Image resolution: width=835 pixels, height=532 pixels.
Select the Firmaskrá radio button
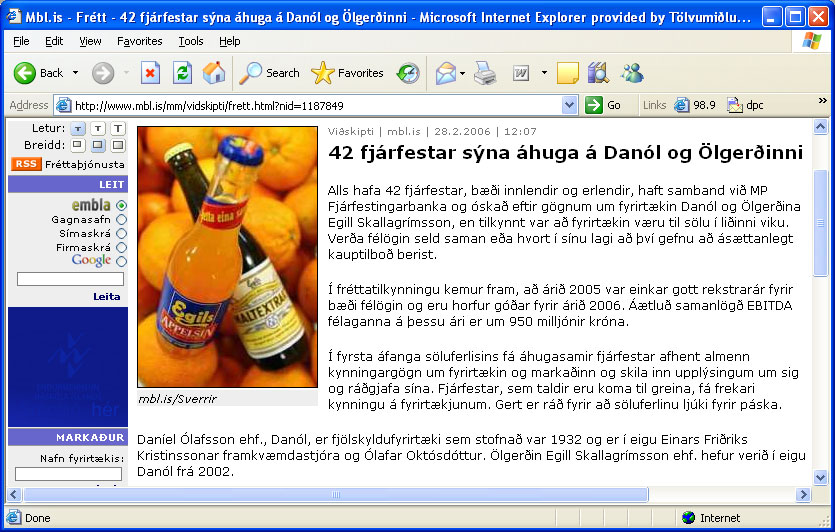click(x=121, y=247)
